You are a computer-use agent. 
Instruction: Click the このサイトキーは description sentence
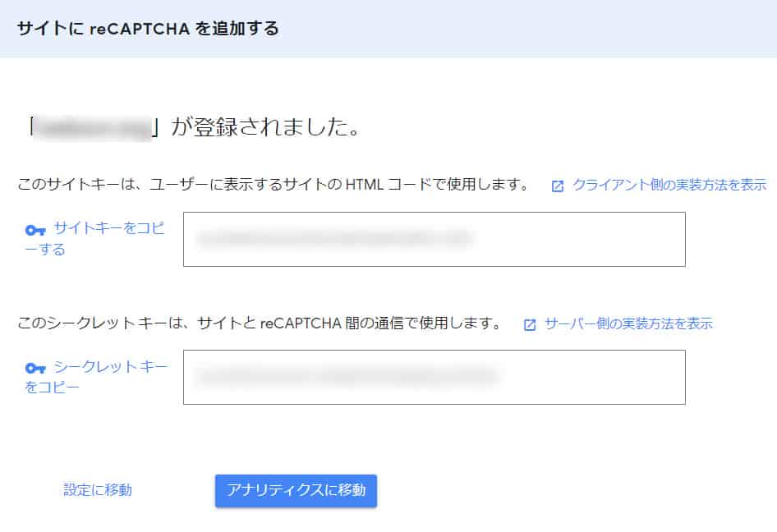click(273, 185)
